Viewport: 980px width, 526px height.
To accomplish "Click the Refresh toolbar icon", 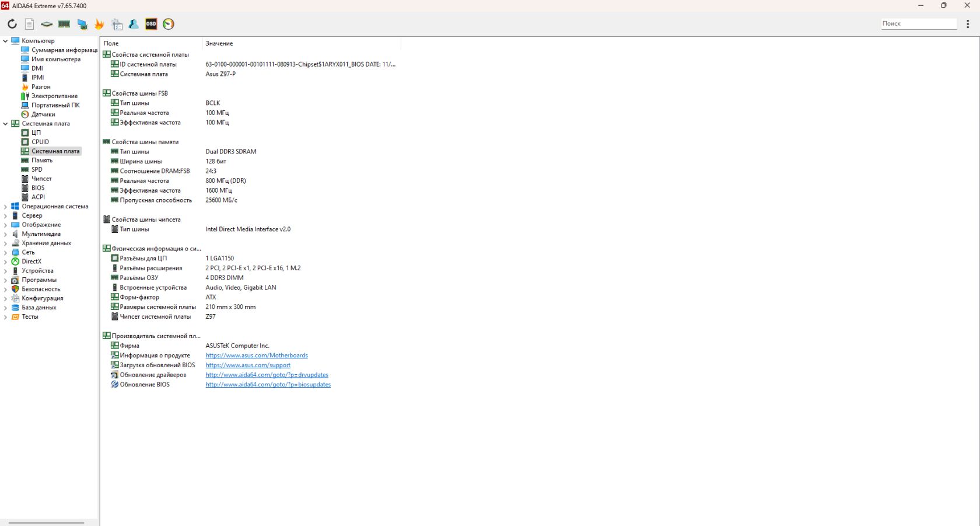I will point(12,24).
